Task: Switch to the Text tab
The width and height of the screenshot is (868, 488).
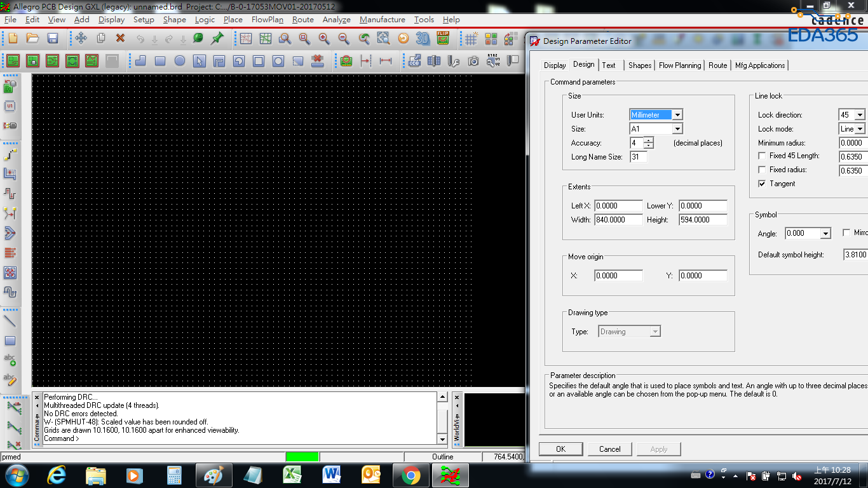Action: tap(609, 65)
